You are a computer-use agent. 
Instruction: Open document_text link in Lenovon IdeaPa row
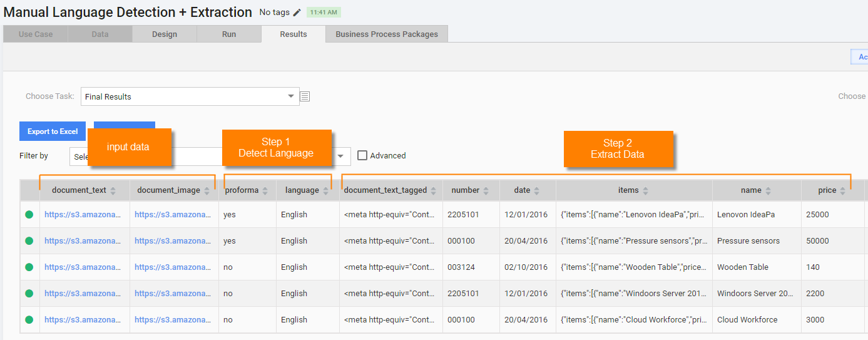pos(82,214)
